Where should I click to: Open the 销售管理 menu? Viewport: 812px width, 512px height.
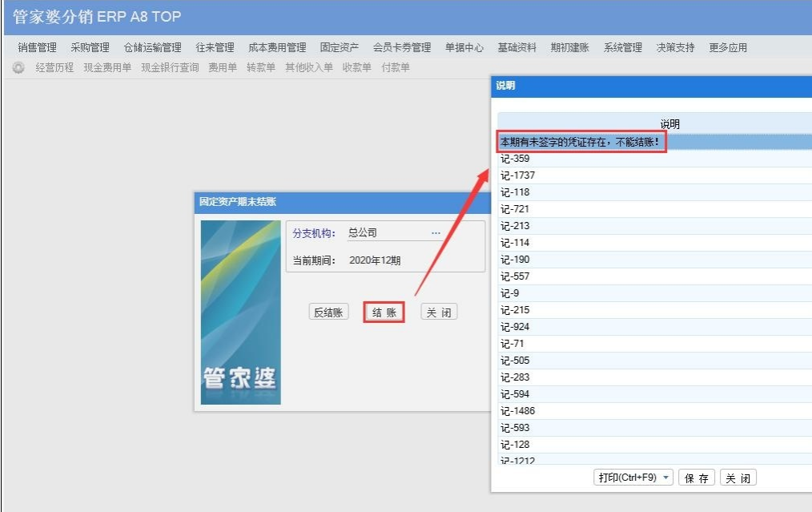click(37, 48)
